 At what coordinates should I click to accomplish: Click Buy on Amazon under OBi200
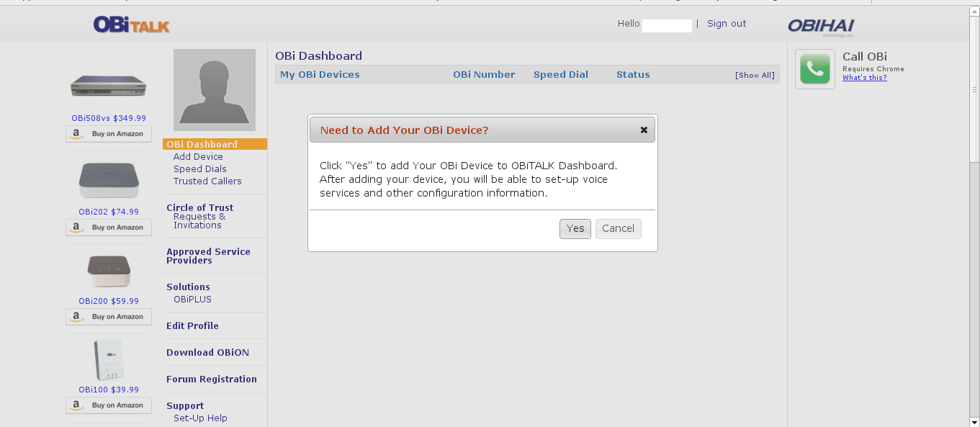pos(109,317)
